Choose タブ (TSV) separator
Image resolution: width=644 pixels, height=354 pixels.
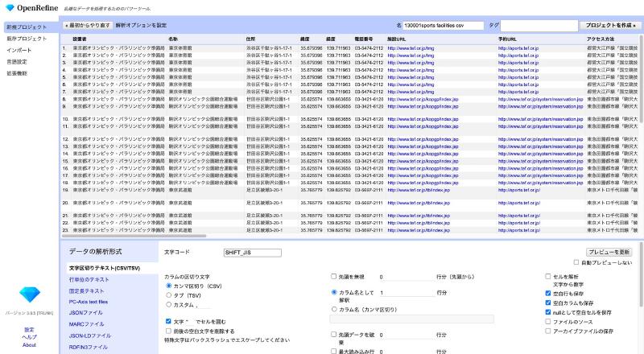169,294
